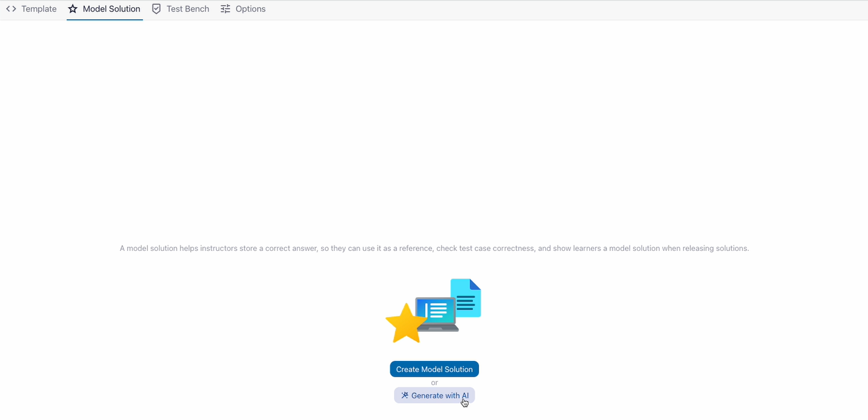Click the code brackets icon beside Template

[x=10, y=8]
